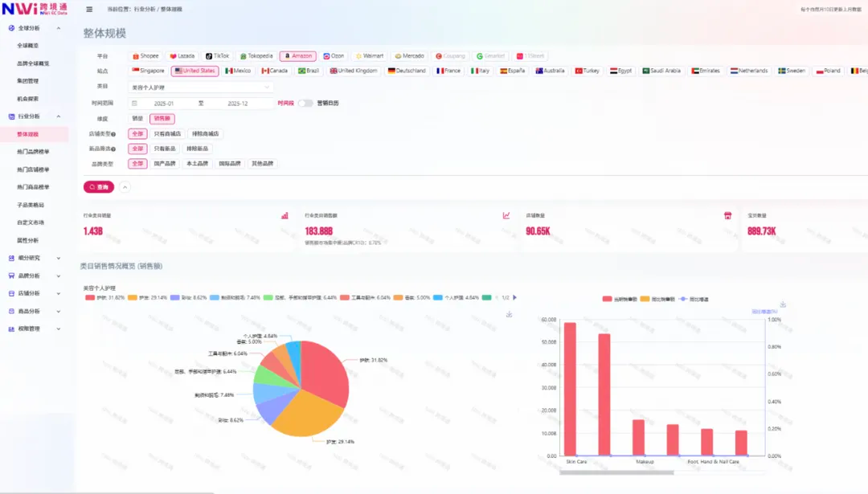Download the pie chart using its download icon

(509, 314)
